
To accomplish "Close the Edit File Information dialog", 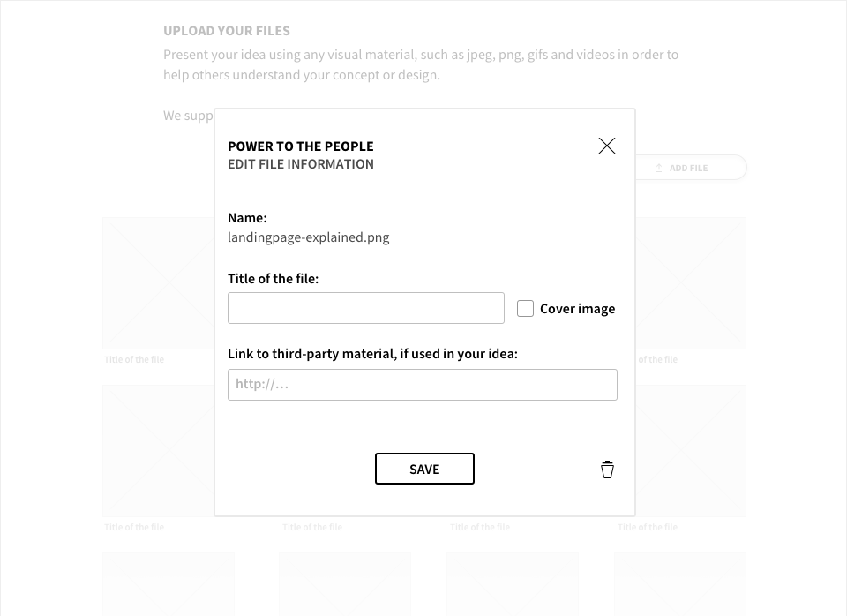I will coord(607,146).
